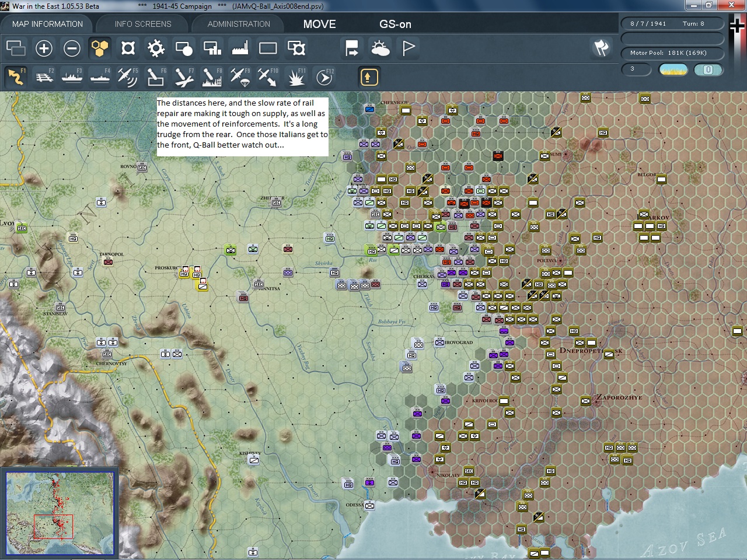Select the Soviet unit at Krivoi Rog
The height and width of the screenshot is (560, 747).
click(x=504, y=401)
